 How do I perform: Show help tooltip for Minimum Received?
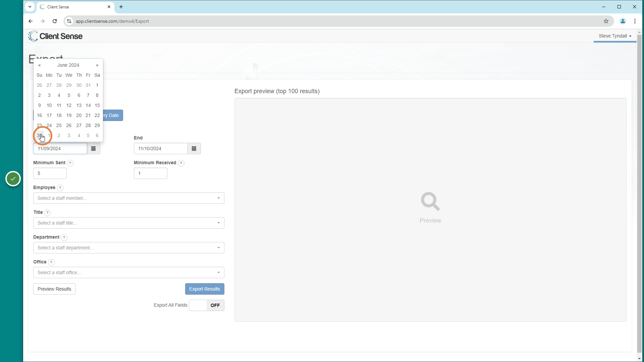181,163
